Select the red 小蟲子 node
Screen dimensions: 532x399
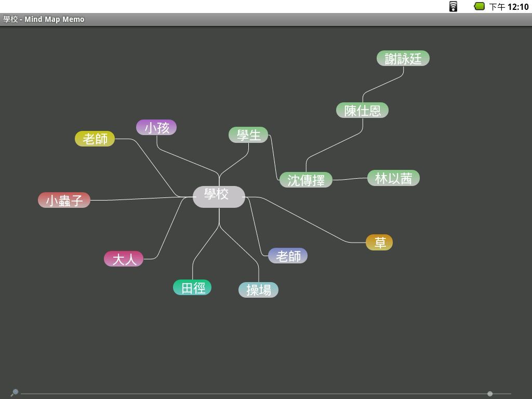tap(64, 200)
